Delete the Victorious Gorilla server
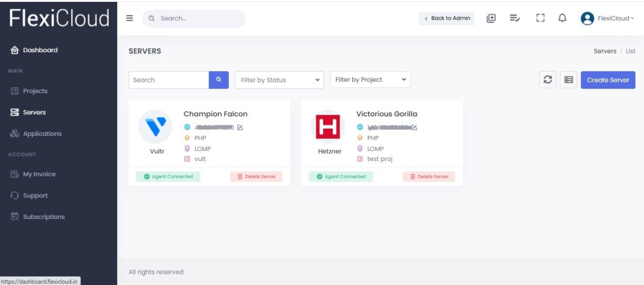The height and width of the screenshot is (285, 644). [x=429, y=177]
